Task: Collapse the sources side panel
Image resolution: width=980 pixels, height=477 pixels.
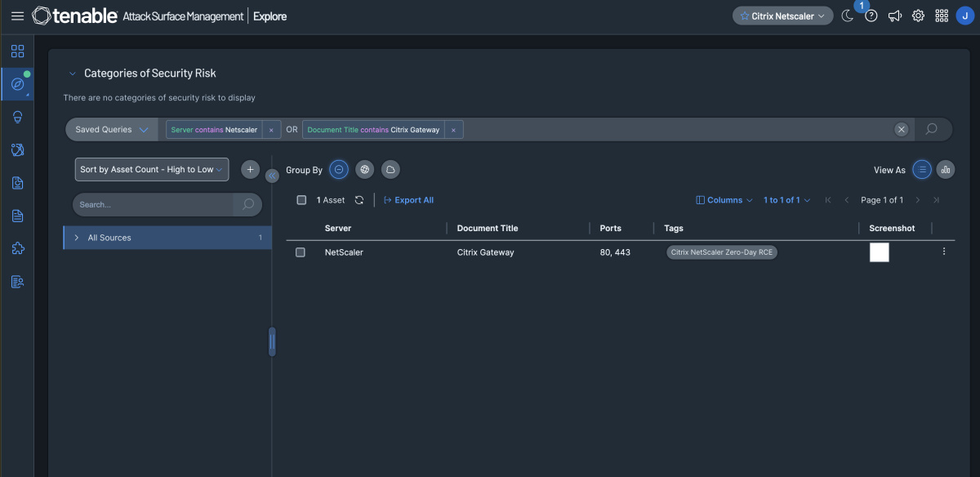Action: click(x=273, y=176)
